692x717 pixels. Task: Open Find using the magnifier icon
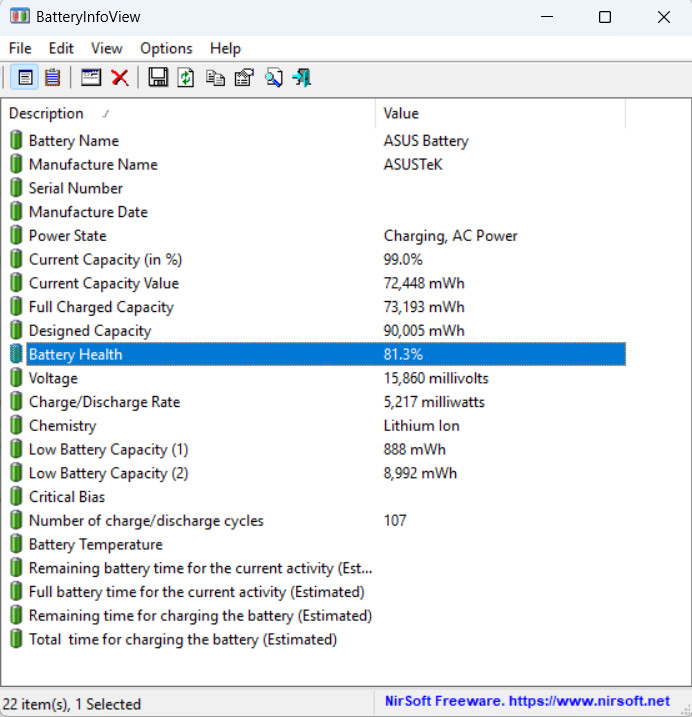[274, 77]
